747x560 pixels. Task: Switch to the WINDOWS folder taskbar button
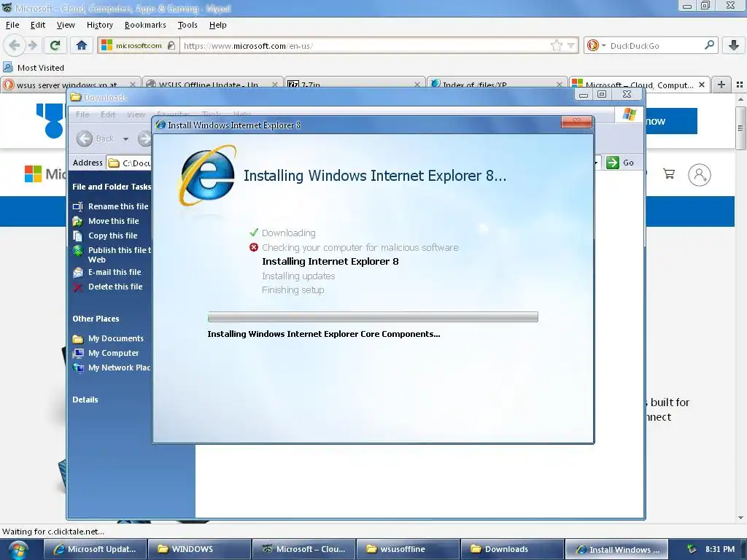point(199,549)
